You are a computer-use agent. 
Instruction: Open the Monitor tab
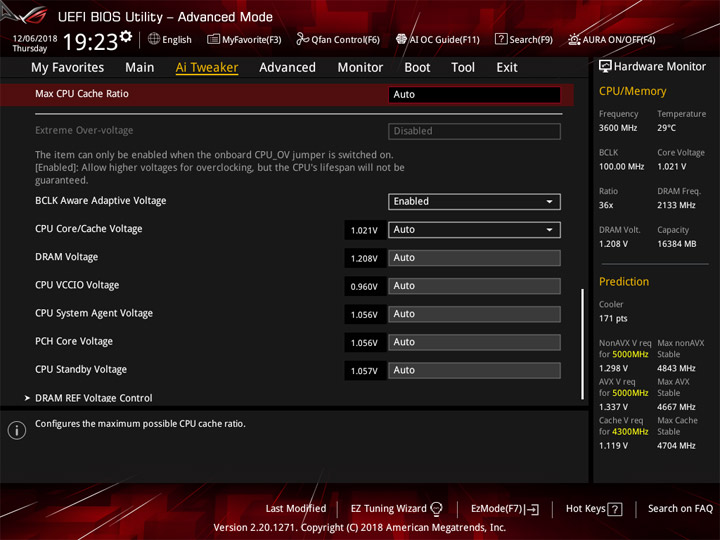click(360, 68)
